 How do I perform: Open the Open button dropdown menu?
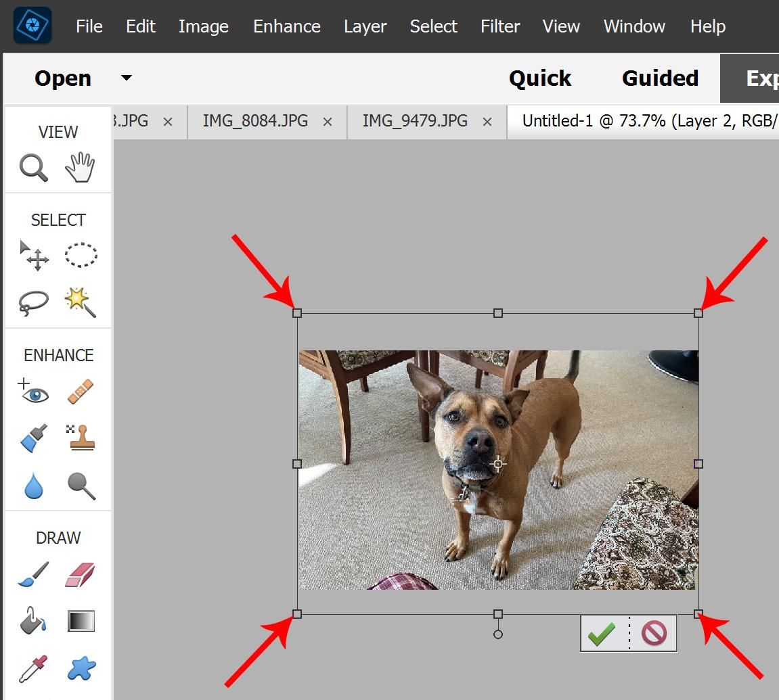(125, 78)
